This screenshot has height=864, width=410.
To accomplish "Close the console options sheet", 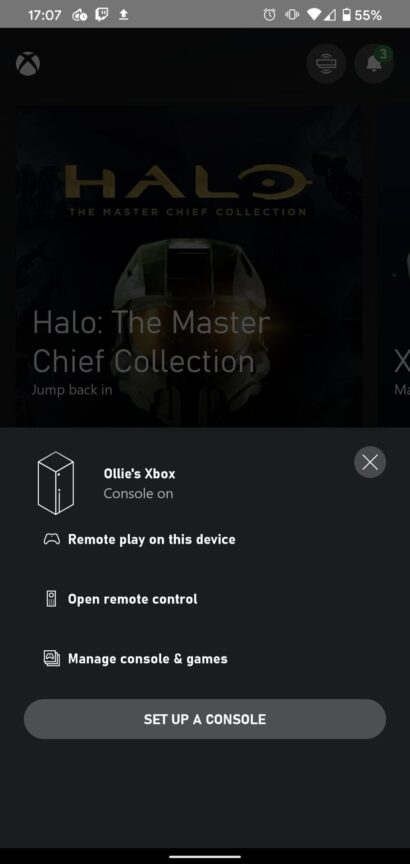I will coord(370,462).
